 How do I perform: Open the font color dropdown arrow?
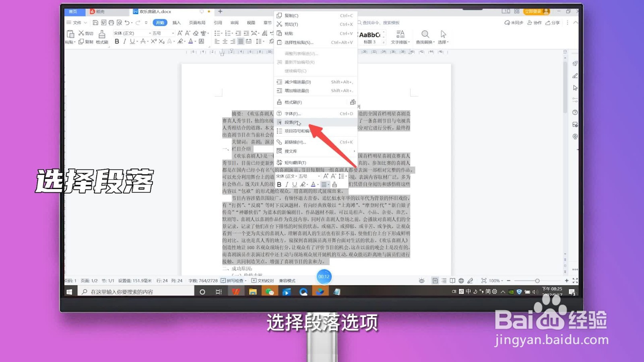[196, 42]
